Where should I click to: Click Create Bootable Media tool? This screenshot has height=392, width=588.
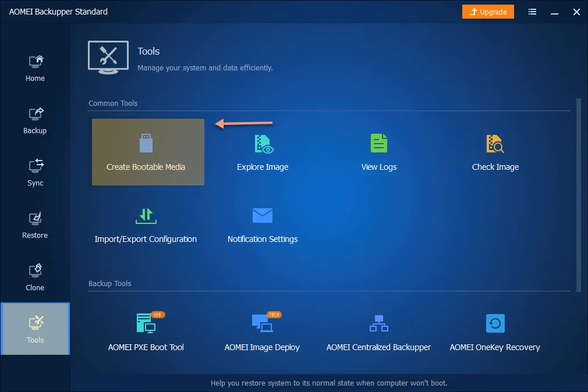(x=148, y=152)
